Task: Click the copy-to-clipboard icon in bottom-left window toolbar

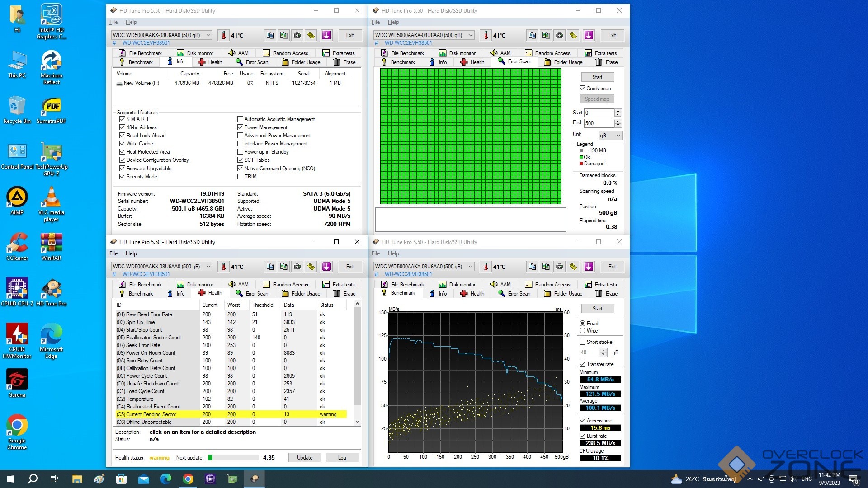Action: click(270, 267)
